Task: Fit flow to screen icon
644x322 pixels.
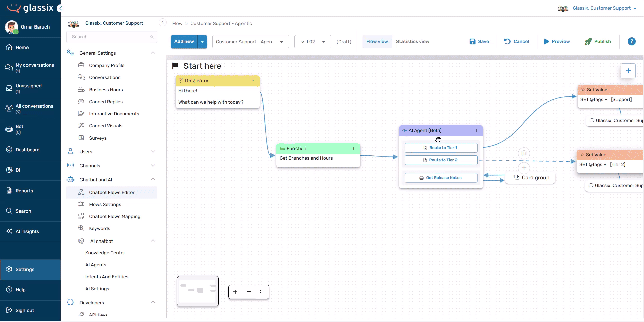Action: coord(262,292)
